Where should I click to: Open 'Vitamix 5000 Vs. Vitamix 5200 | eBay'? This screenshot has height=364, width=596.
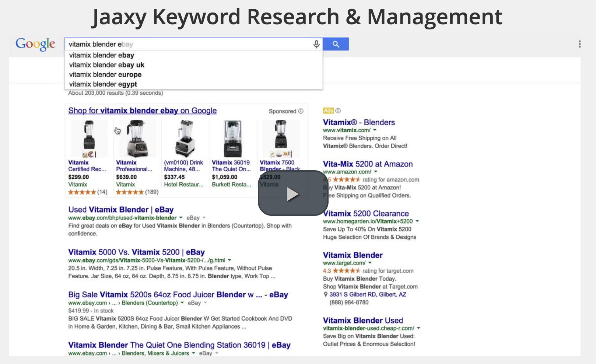(136, 252)
